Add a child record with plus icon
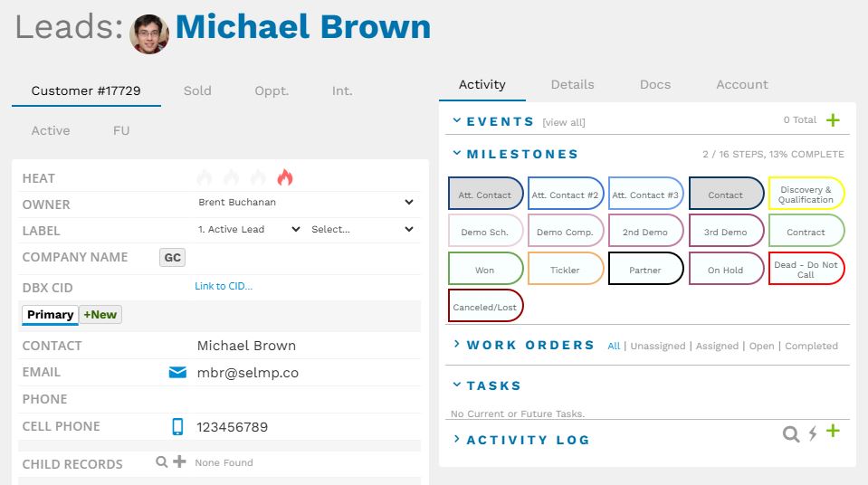The height and width of the screenshot is (485, 868). click(179, 462)
